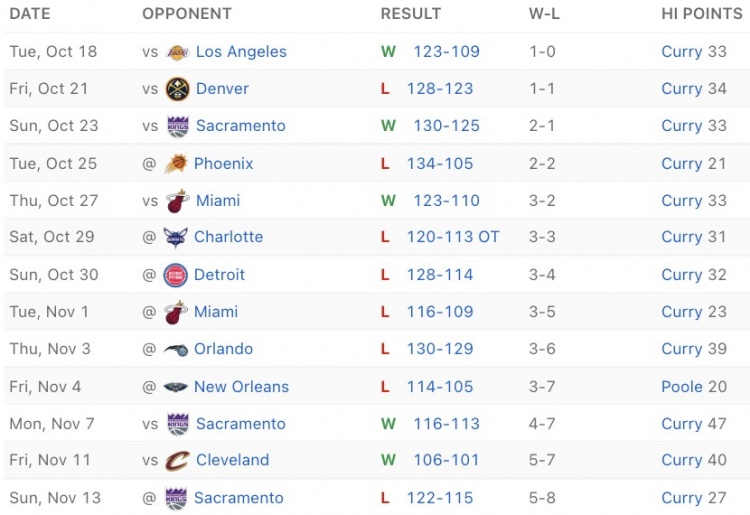The height and width of the screenshot is (515, 750).
Task: Click the Sacramento link for Nov 13
Action: [239, 498]
